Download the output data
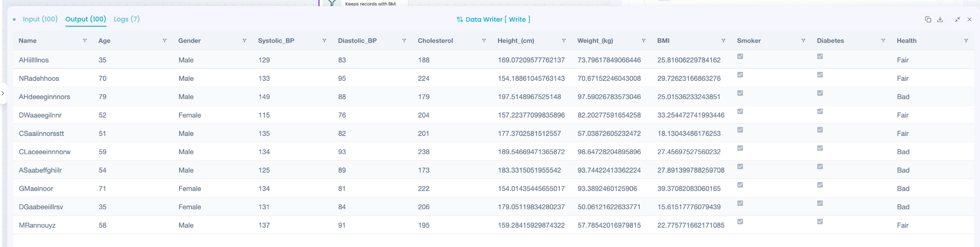Viewport: 980px width, 247px height. [x=940, y=20]
